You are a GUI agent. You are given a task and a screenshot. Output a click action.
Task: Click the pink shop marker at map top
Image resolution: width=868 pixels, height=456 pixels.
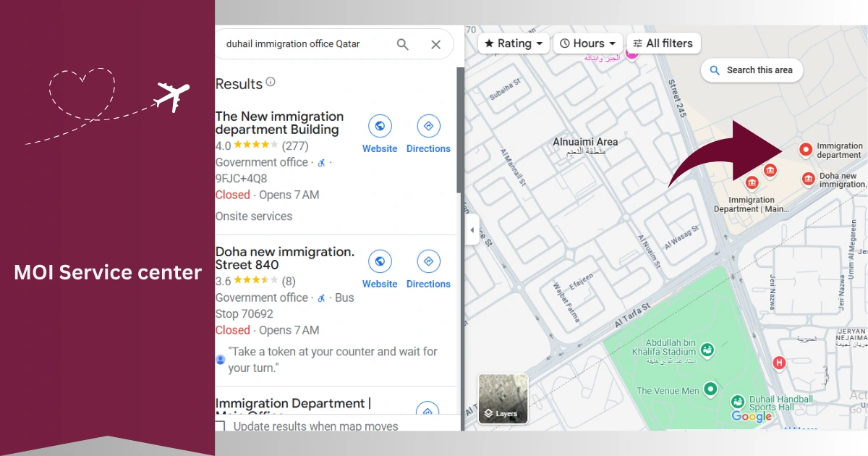pos(633,53)
